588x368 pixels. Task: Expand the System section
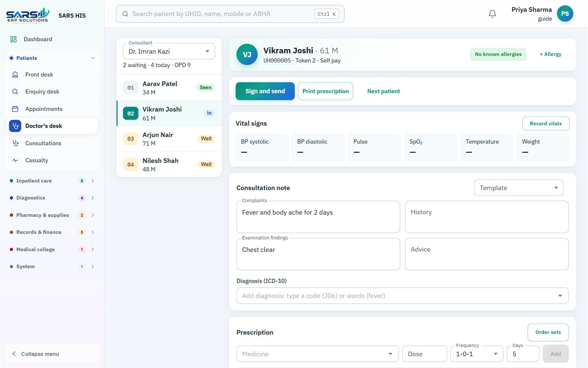(52, 267)
